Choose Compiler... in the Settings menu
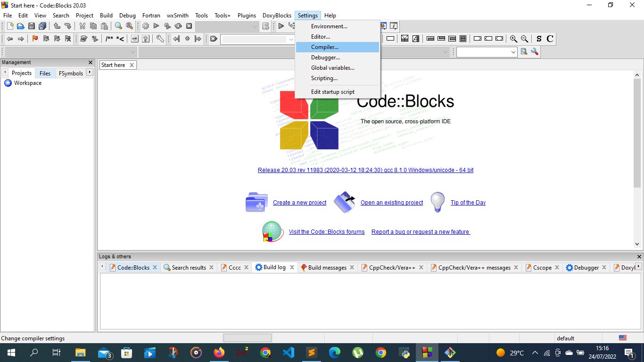 tap(337, 47)
